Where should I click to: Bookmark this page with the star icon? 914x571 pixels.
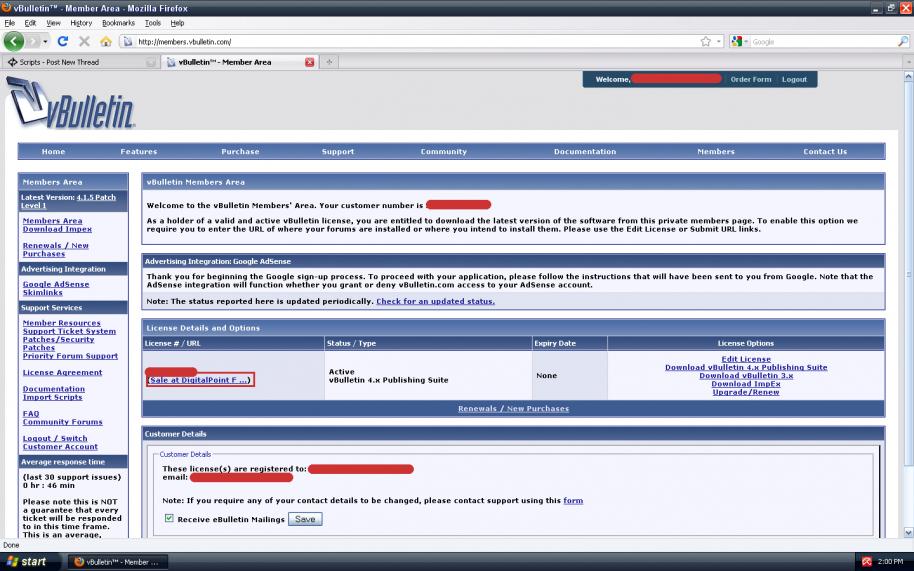(x=705, y=41)
